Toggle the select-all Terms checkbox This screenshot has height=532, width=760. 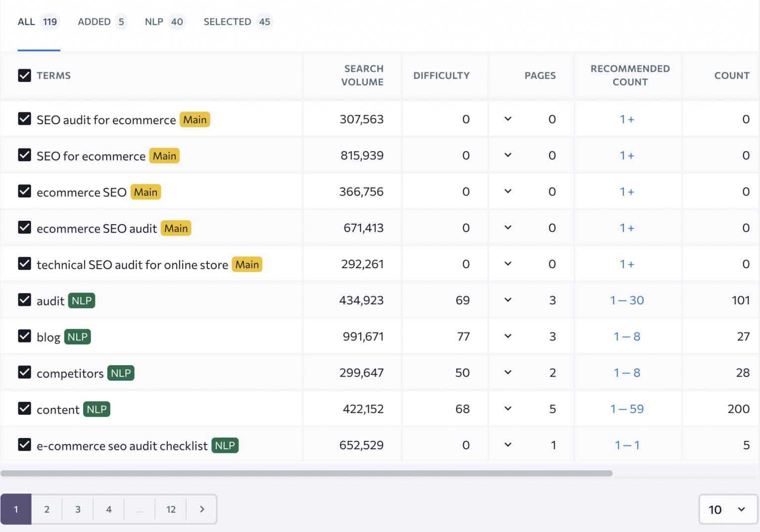(24, 75)
